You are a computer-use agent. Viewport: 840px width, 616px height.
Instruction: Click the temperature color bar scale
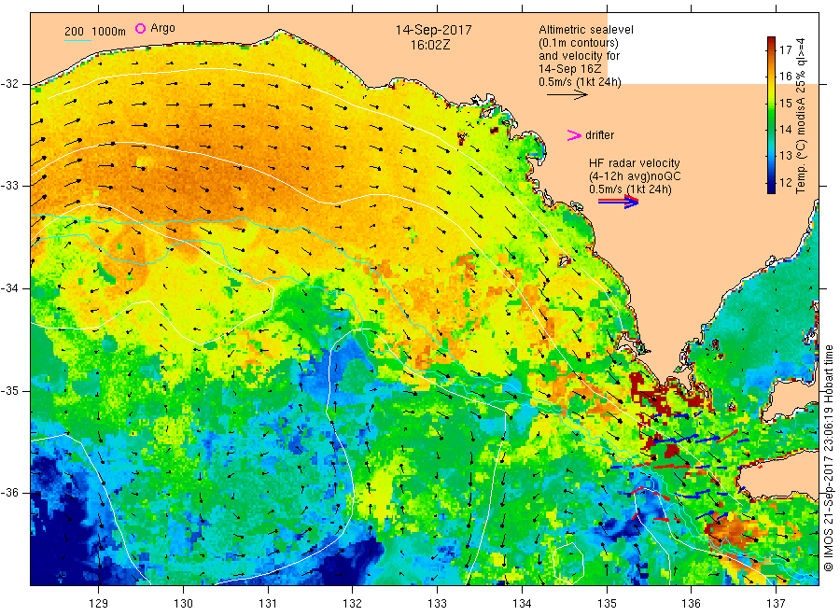coord(772,115)
